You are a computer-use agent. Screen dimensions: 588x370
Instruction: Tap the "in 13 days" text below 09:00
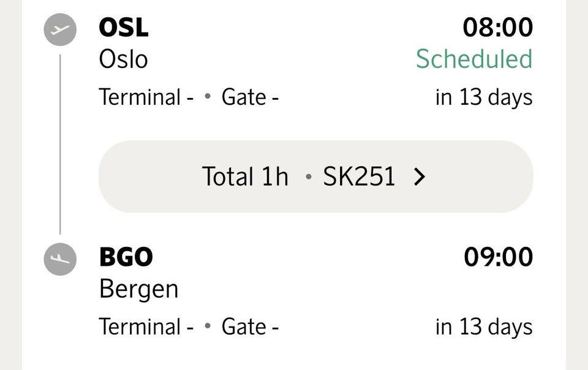tap(484, 327)
